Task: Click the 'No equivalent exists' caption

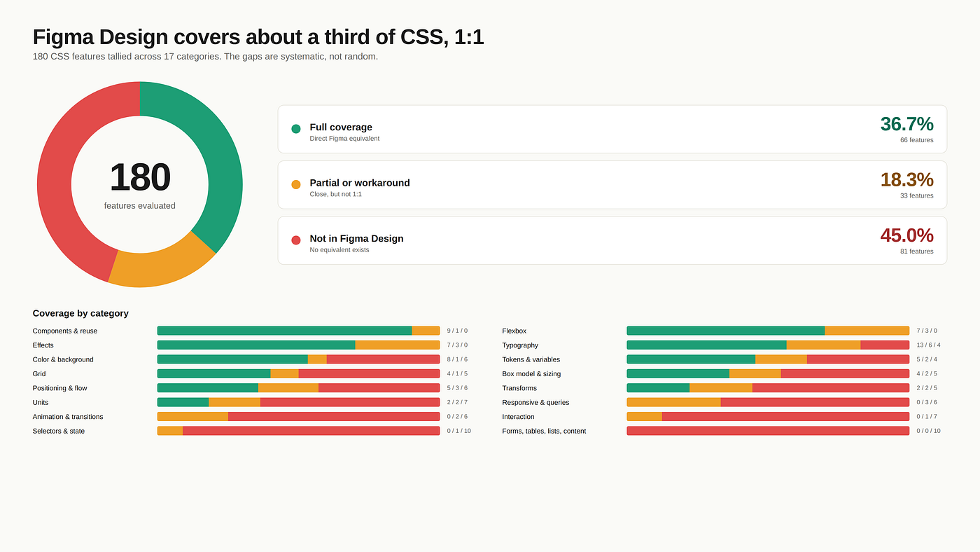Action: coord(339,250)
